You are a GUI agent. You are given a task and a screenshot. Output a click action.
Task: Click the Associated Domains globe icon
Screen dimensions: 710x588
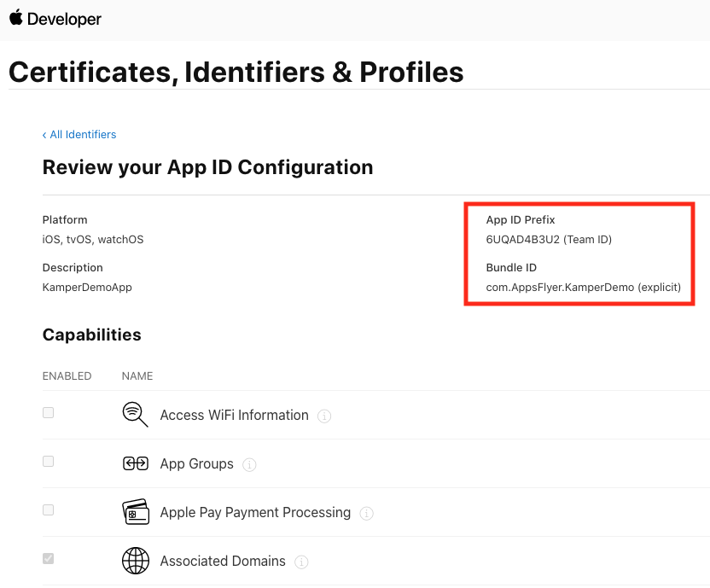[x=136, y=561]
